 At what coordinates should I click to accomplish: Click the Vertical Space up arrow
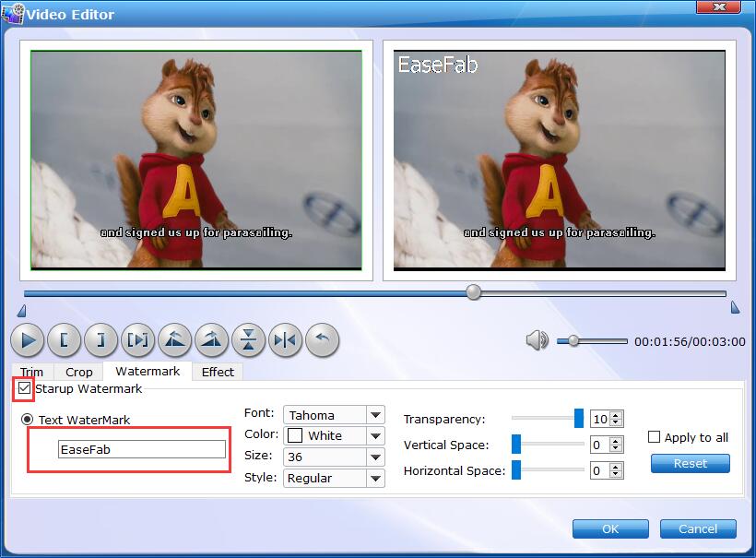coord(616,441)
